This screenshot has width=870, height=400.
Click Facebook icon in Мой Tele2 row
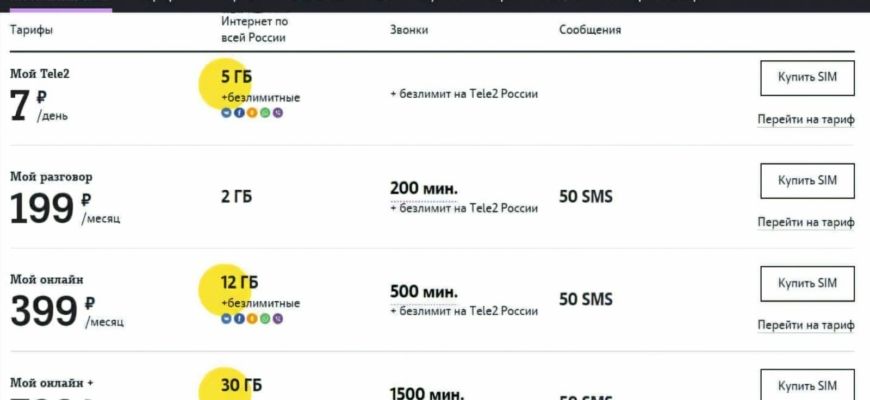[239, 113]
